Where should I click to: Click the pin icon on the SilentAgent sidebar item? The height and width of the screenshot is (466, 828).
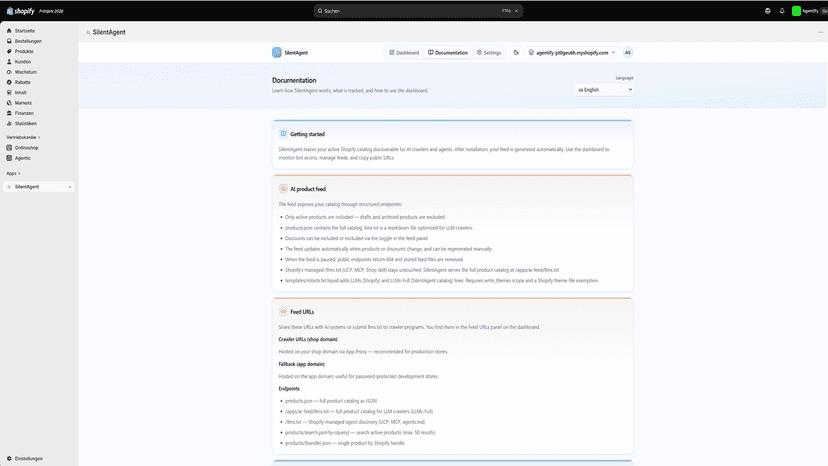click(70, 187)
